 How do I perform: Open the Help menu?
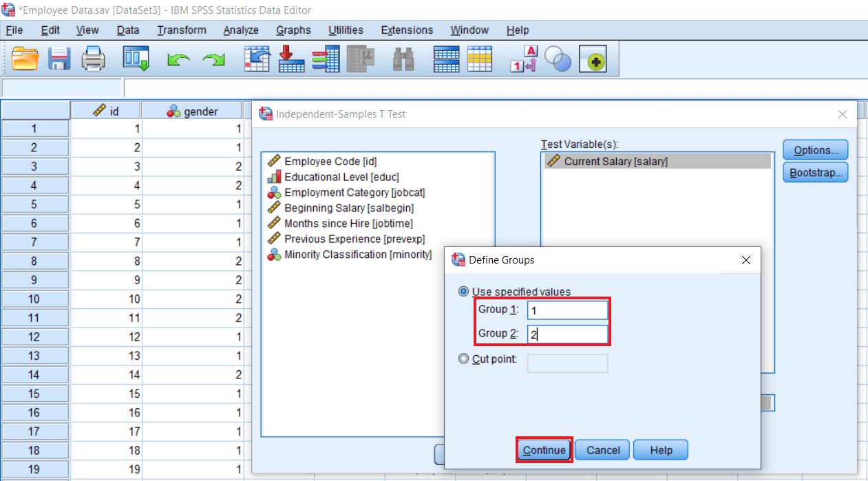(518, 30)
